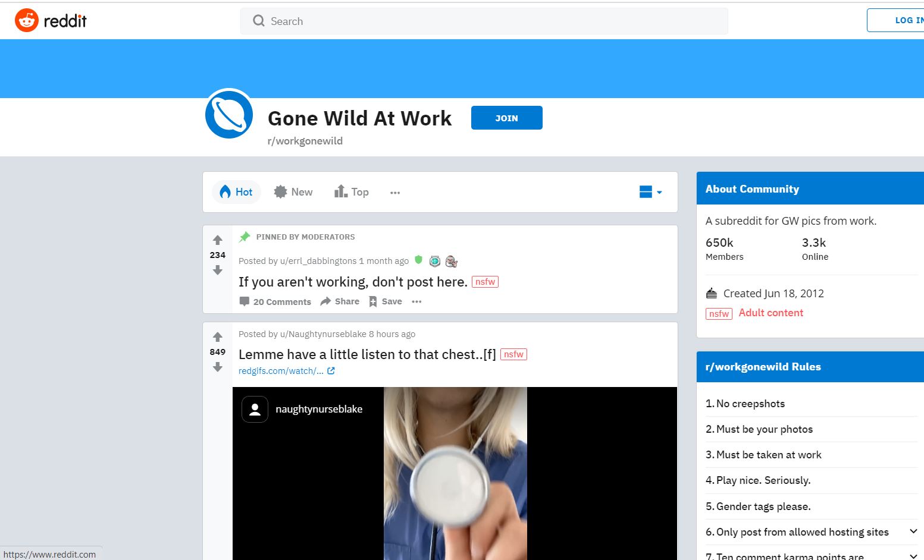
Task: Click second award badge on pinned post
Action: [452, 261]
